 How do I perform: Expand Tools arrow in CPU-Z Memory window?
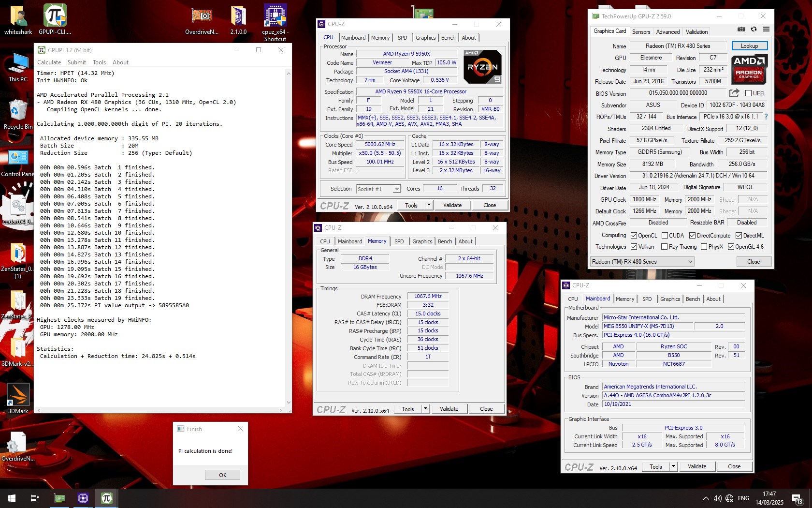[425, 409]
